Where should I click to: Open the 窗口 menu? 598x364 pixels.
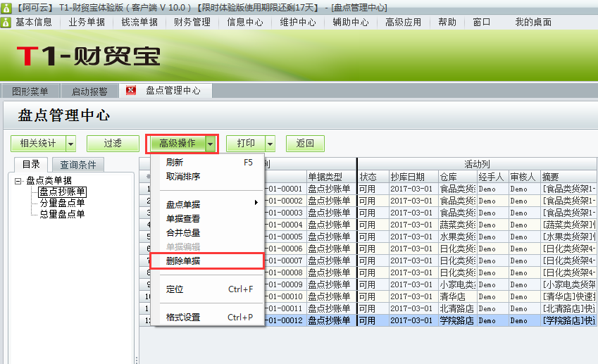pyautogui.click(x=482, y=22)
